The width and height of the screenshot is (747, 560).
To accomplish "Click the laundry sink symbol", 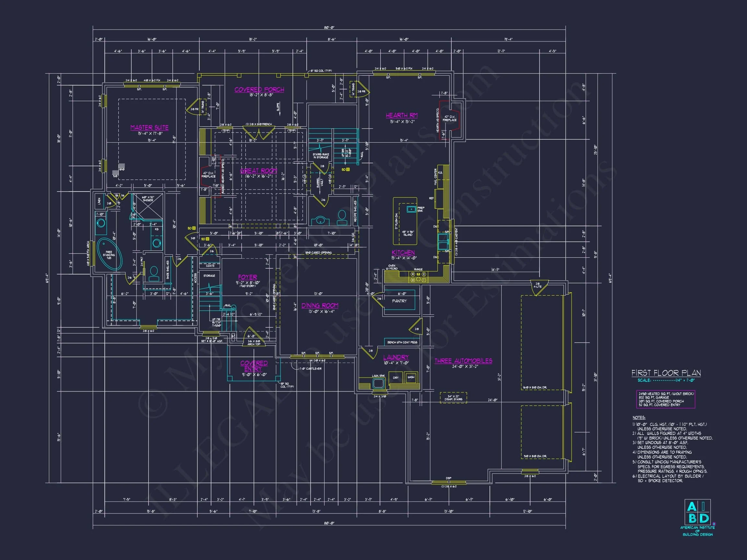I will (x=379, y=383).
